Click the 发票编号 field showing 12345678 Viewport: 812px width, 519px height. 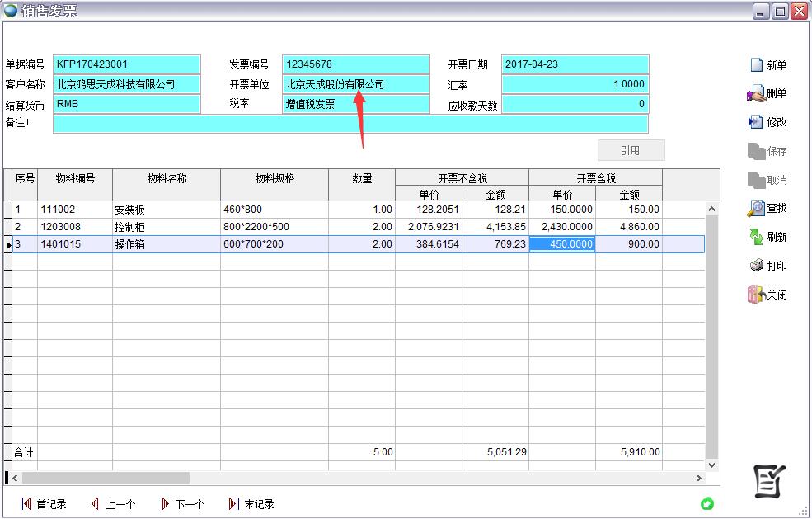tap(355, 64)
